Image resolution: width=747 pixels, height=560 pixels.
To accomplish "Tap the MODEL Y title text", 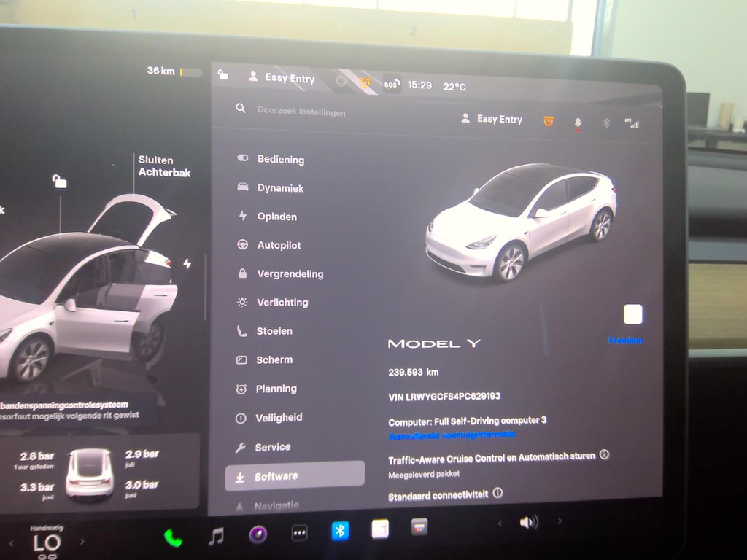I will click(434, 343).
